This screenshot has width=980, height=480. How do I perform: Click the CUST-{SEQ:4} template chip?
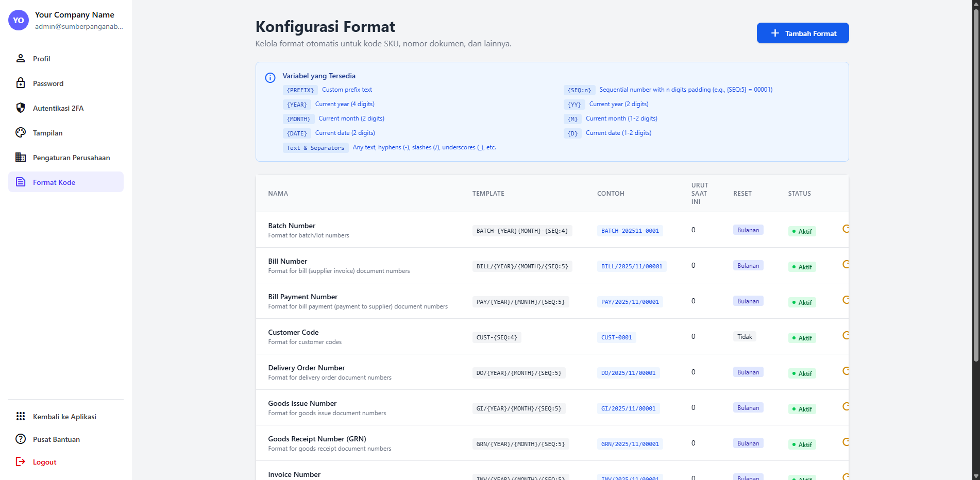(496, 337)
